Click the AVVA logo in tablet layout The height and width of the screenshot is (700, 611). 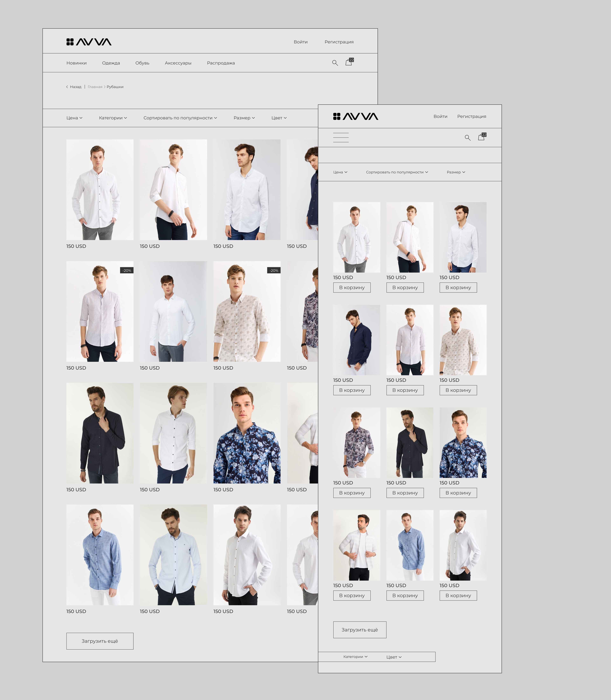click(x=356, y=116)
